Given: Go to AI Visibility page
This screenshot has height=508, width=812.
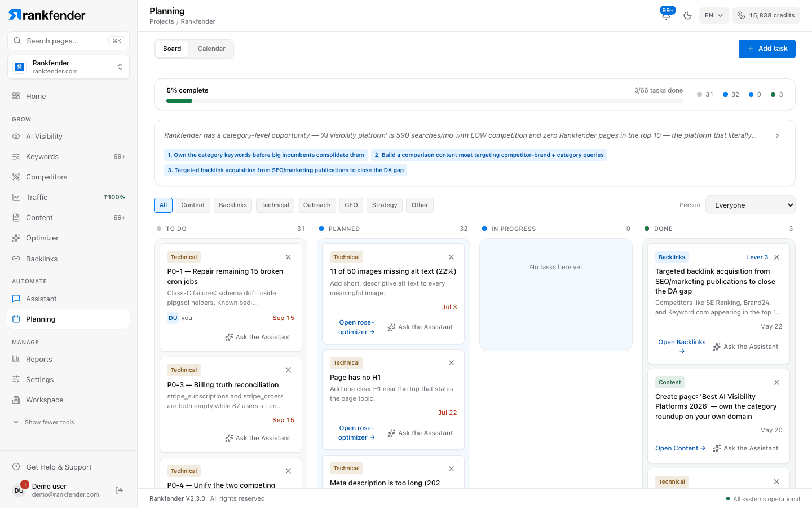Looking at the screenshot, I should [x=68, y=136].
